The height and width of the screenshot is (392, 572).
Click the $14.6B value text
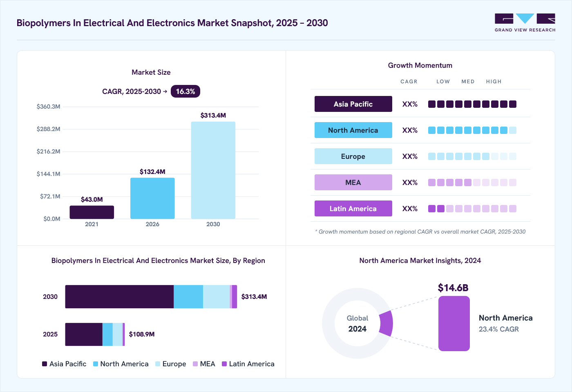453,288
